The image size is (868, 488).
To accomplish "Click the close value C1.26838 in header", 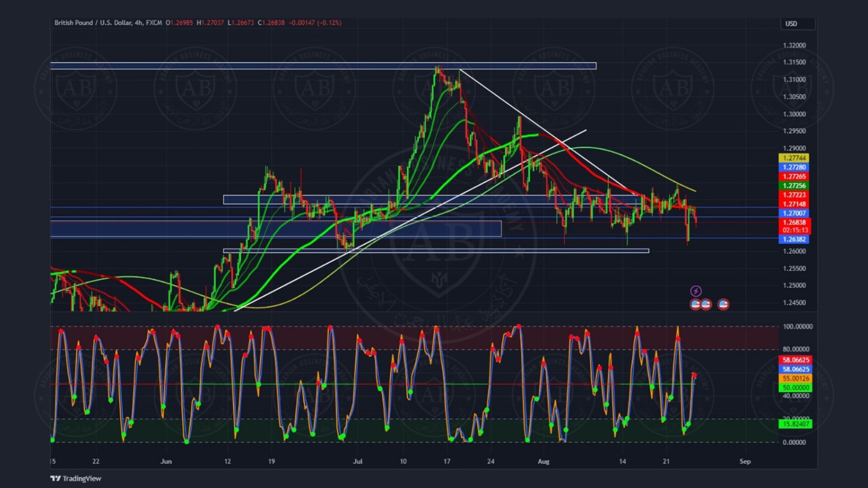I will [271, 23].
